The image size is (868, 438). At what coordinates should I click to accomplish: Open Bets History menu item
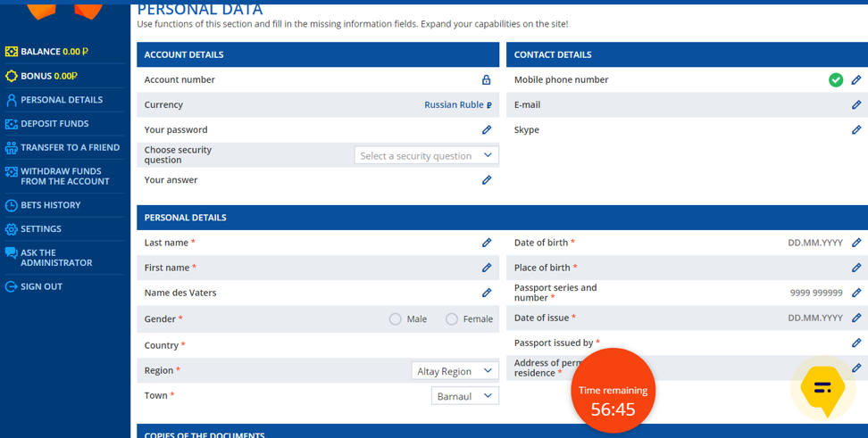pyautogui.click(x=50, y=204)
